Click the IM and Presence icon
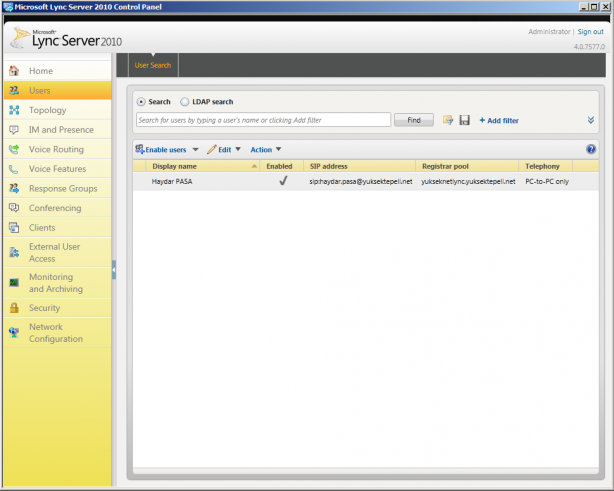The height and width of the screenshot is (491, 614). (x=14, y=130)
